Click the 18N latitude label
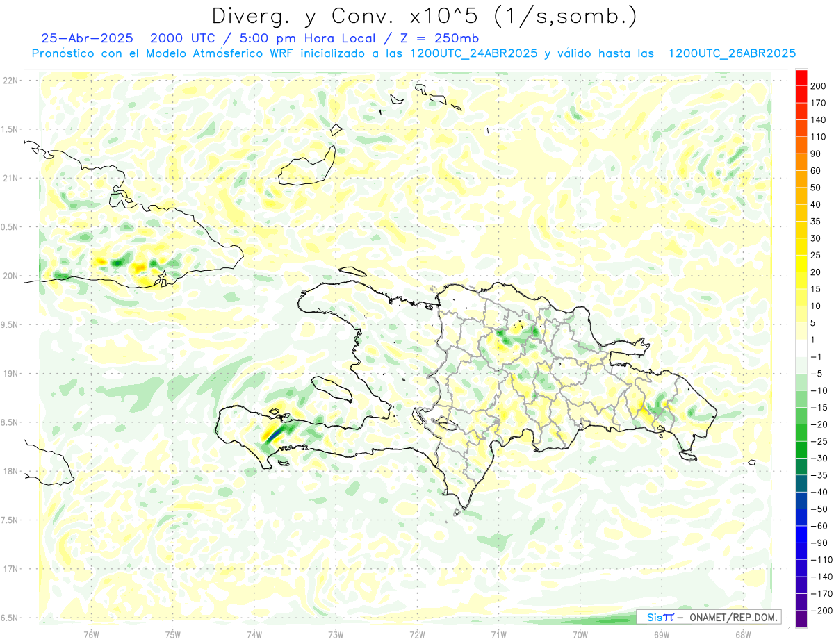Viewport: 834px width, 644px height. click(x=10, y=471)
